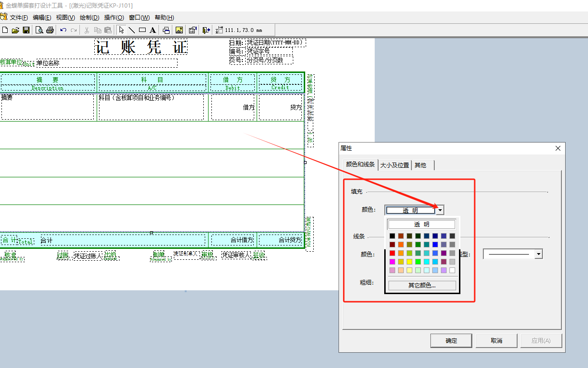Click 其它颜色... for more colors
588x368 pixels.
point(422,286)
